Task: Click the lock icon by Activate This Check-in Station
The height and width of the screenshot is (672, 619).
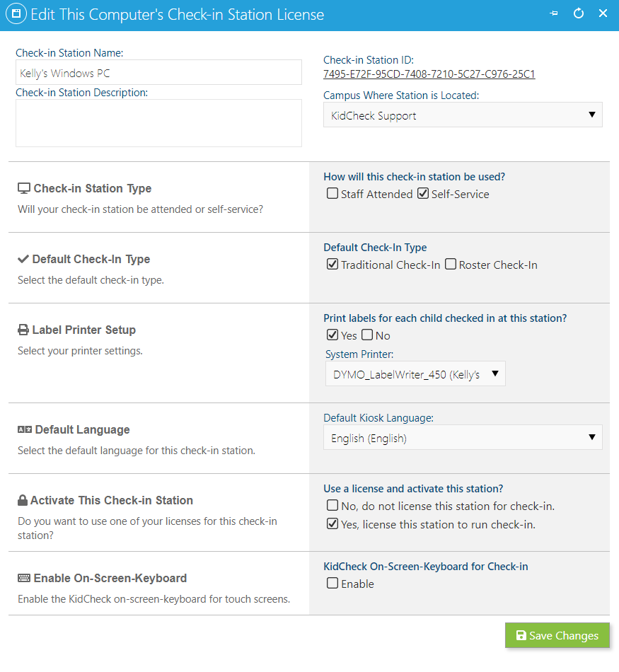Action: pos(23,500)
